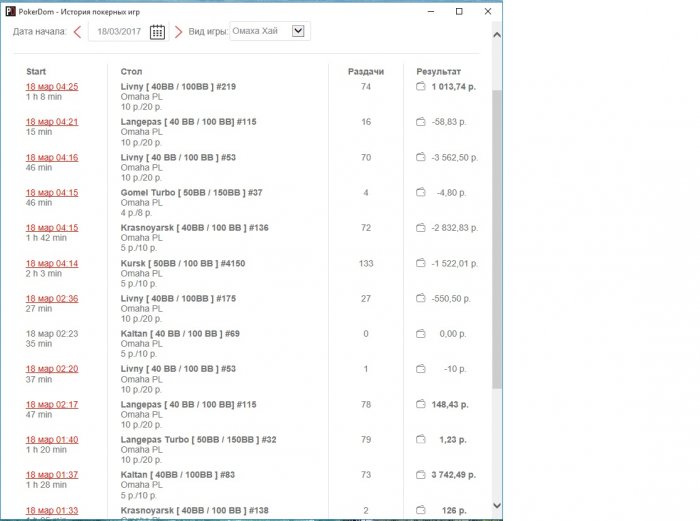Open the 18 мар 04:15 Krasnoyarsk #136 session
Image resolution: width=700 pixels, height=521 pixels.
[52, 228]
